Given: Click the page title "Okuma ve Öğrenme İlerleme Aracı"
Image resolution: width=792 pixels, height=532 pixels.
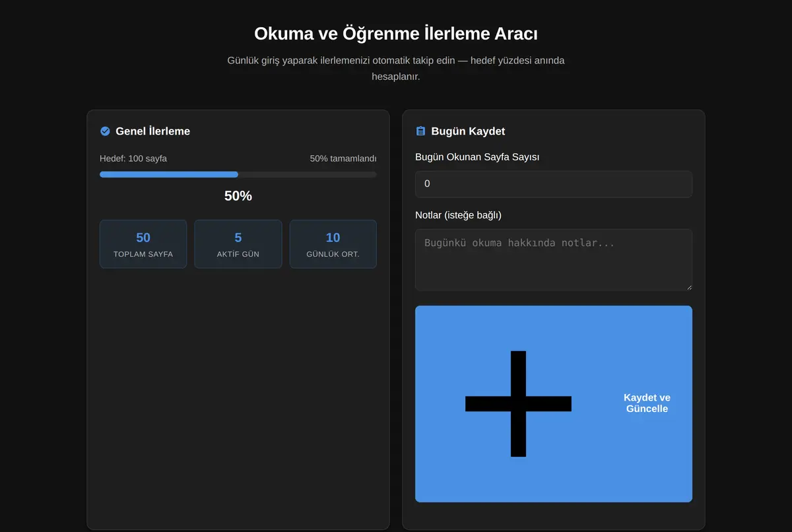Looking at the screenshot, I should click(x=396, y=34).
